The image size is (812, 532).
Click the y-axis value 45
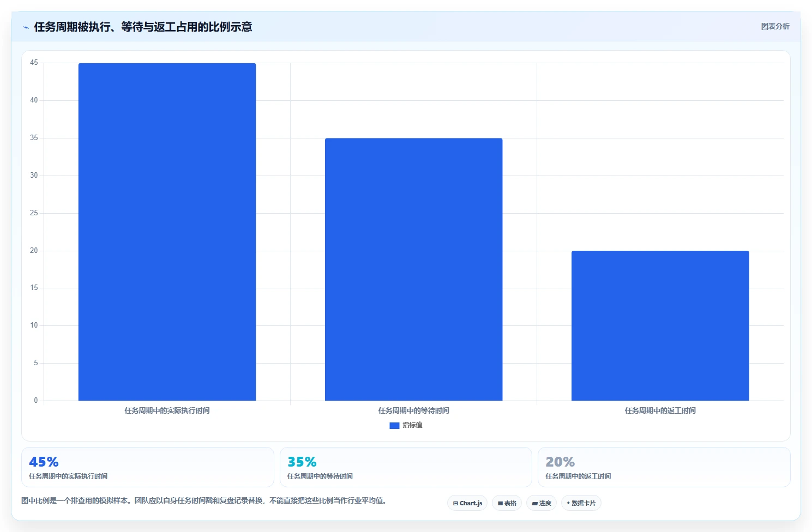point(34,63)
